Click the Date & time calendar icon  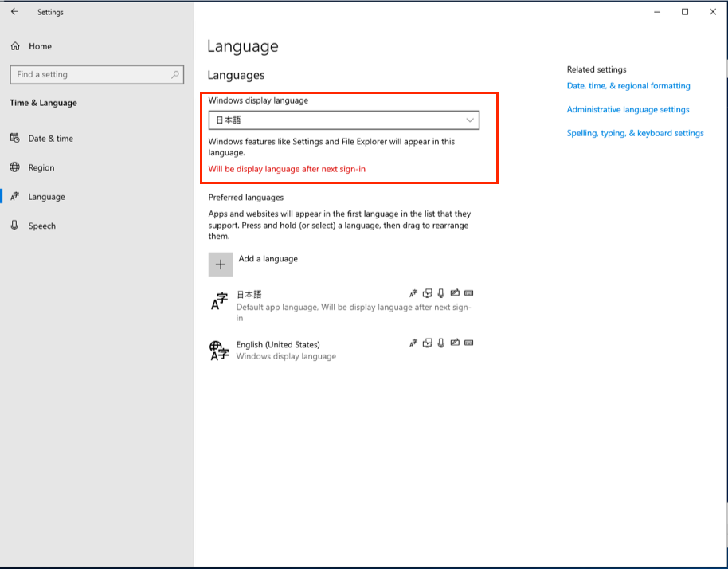[15, 138]
